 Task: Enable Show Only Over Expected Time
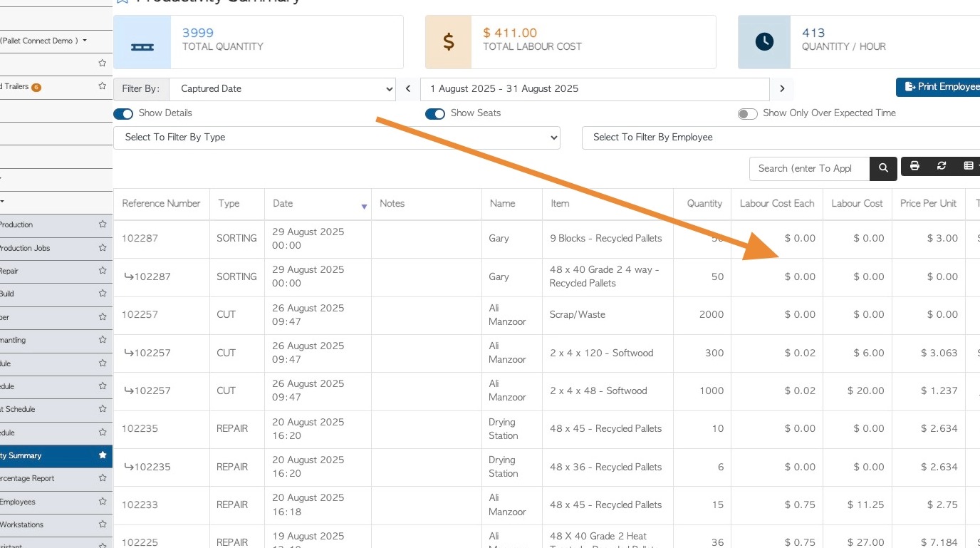coord(747,114)
